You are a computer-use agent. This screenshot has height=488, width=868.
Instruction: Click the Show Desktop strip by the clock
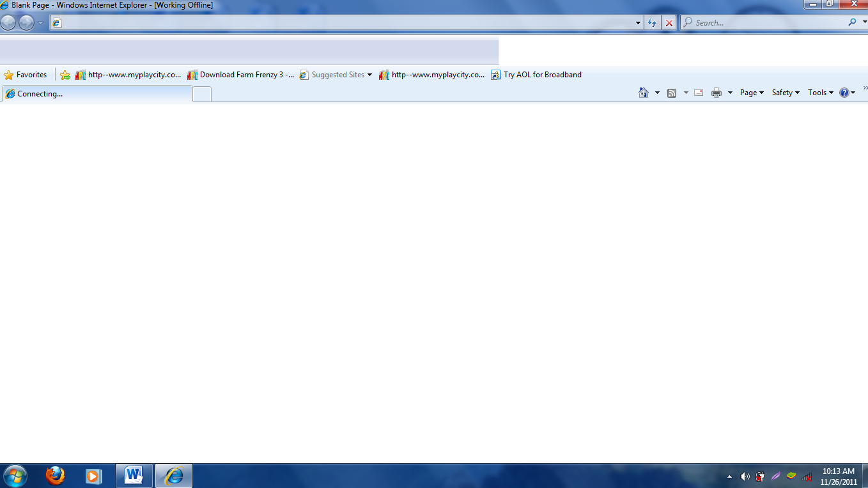click(x=864, y=476)
